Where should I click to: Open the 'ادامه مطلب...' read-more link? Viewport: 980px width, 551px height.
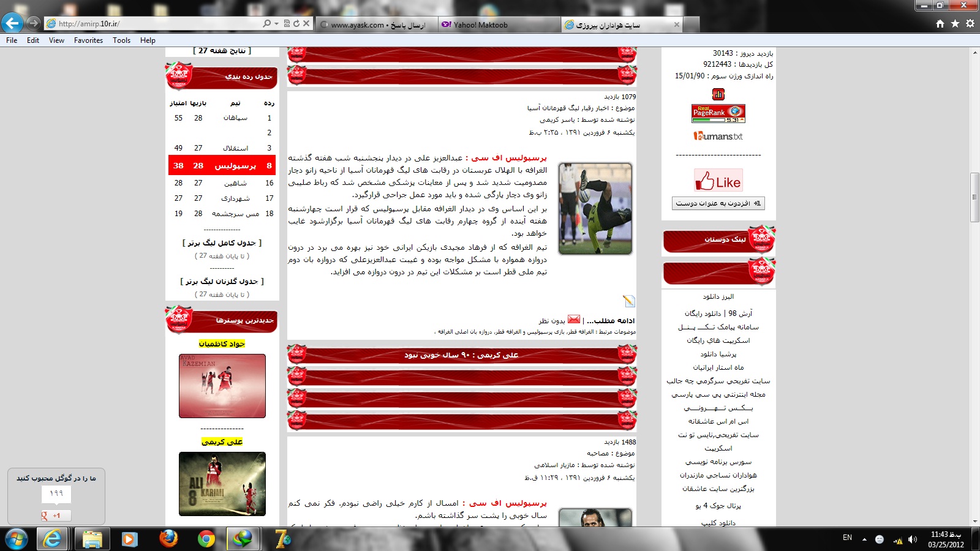[611, 321]
